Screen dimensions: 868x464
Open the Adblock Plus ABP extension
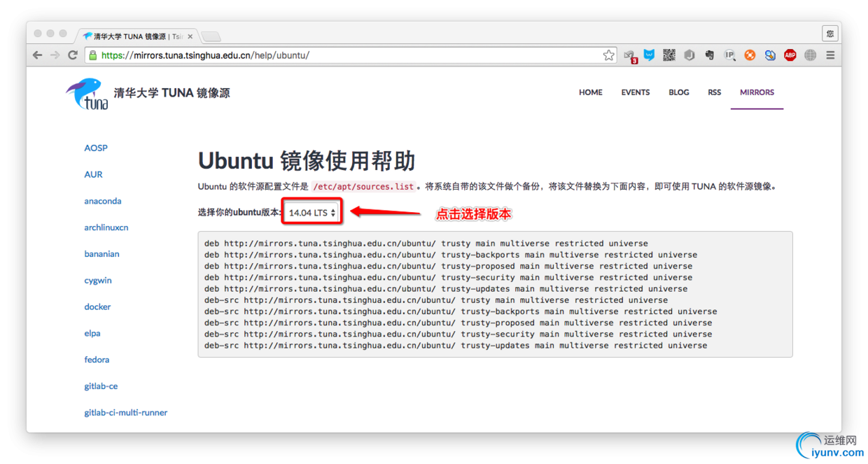[x=790, y=55]
